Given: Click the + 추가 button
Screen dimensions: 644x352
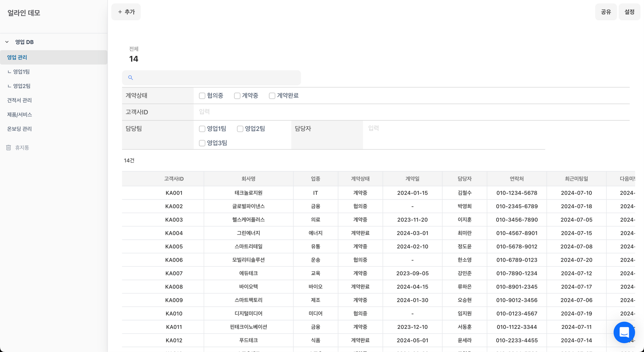Looking at the screenshot, I should coord(126,12).
